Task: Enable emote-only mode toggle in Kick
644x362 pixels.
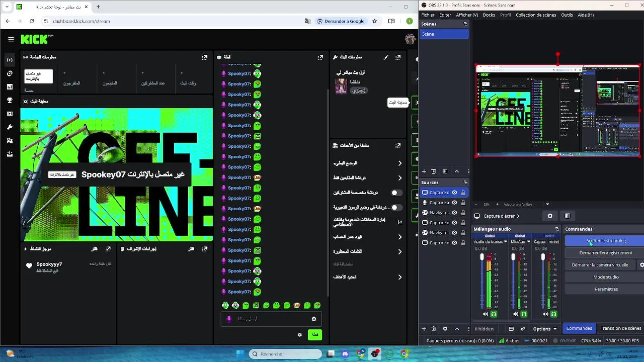Action: point(396,207)
